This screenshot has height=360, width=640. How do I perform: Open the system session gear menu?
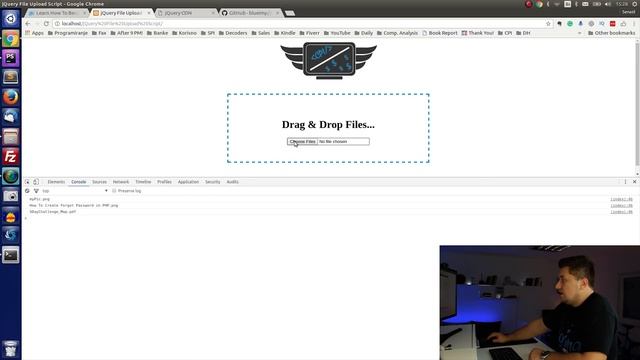[x=635, y=4]
